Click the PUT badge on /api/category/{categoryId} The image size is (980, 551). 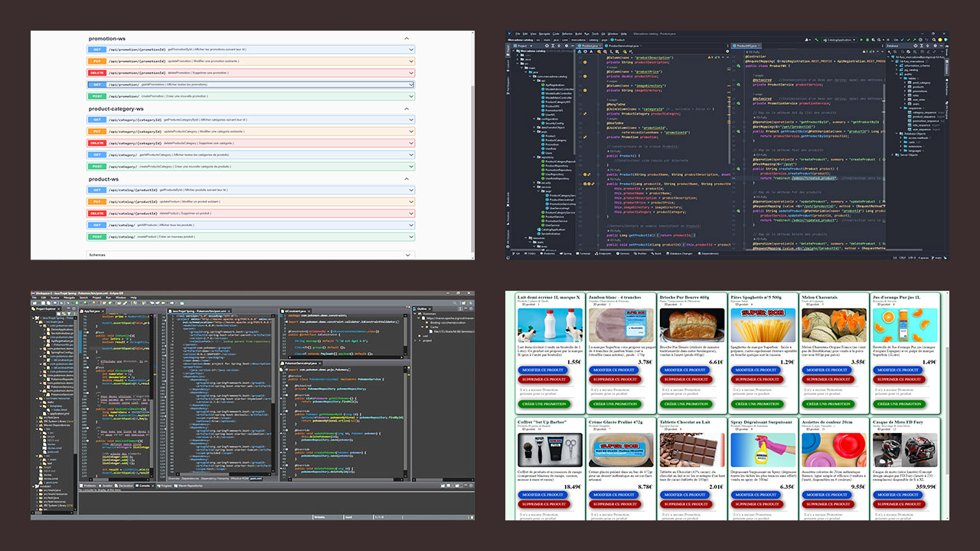coord(97,132)
